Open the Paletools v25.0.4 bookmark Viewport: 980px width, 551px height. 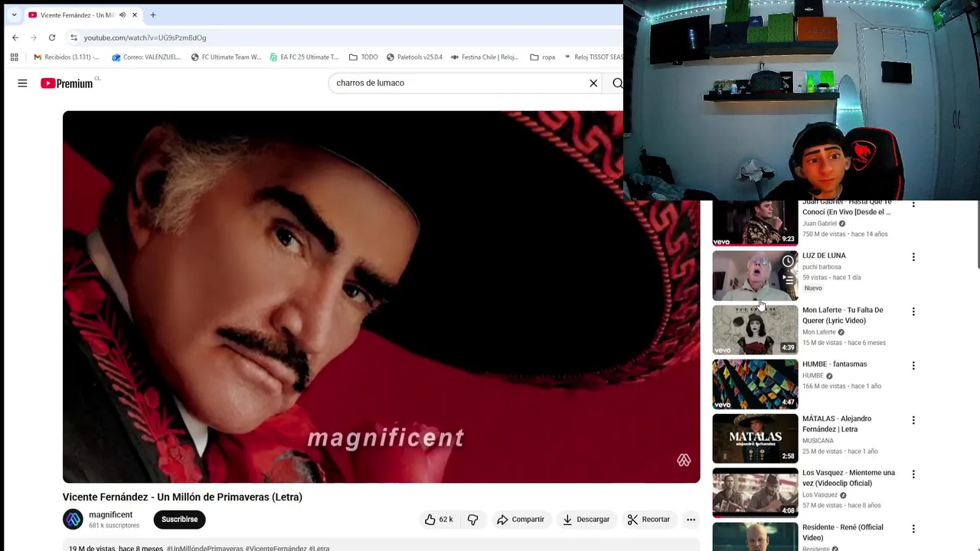(x=414, y=57)
